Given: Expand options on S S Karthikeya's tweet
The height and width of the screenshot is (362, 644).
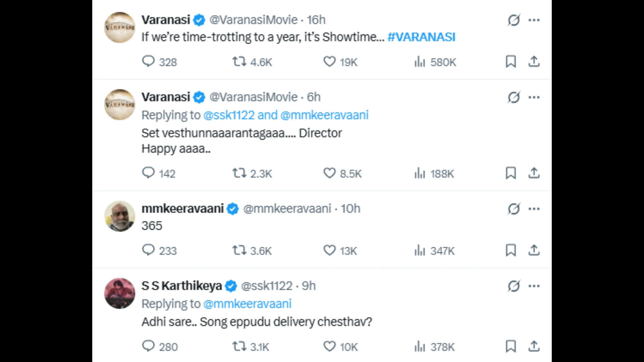Looking at the screenshot, I should (x=535, y=286).
